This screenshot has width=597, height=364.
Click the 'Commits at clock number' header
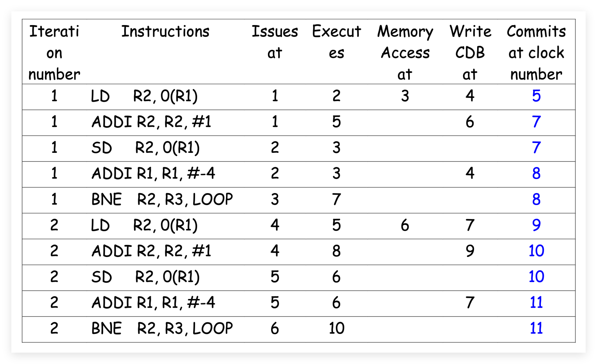coord(536,53)
